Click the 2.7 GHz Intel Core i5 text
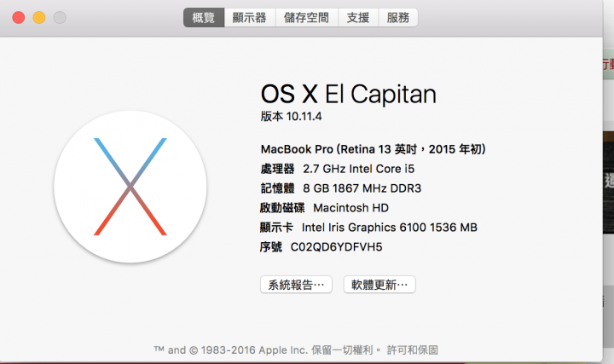This screenshot has height=364, width=614. (x=359, y=169)
